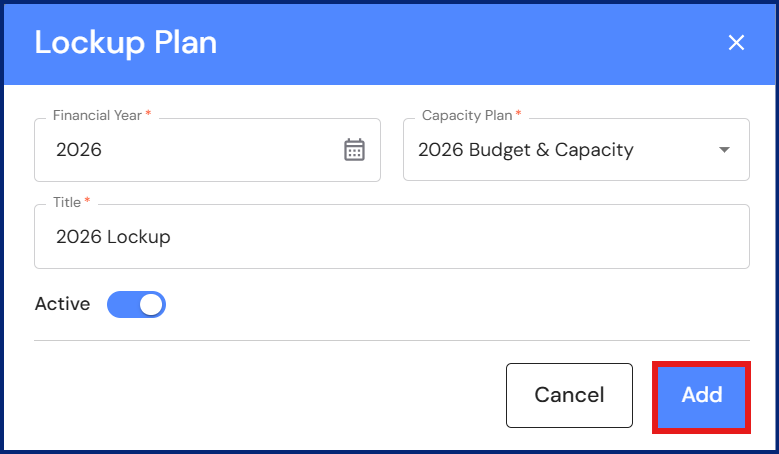Click empty area of blue header bar
Image resolution: width=779 pixels, height=454 pixels.
click(x=470, y=43)
